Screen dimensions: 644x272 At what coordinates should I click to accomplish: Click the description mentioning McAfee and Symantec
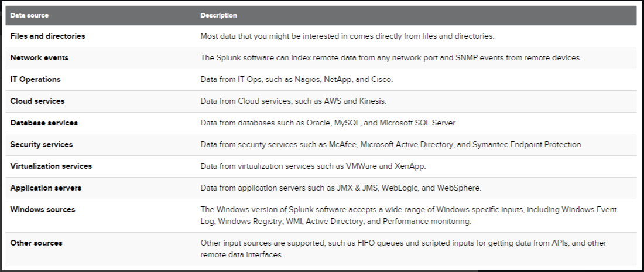[392, 145]
